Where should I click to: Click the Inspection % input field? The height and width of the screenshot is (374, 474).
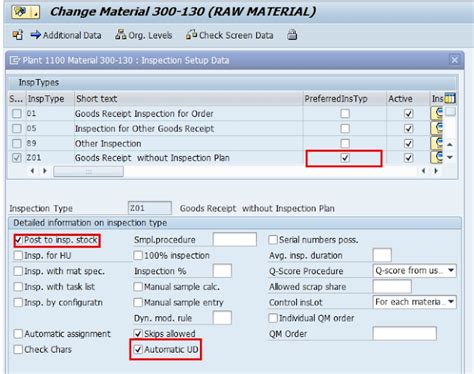pyautogui.click(x=222, y=271)
